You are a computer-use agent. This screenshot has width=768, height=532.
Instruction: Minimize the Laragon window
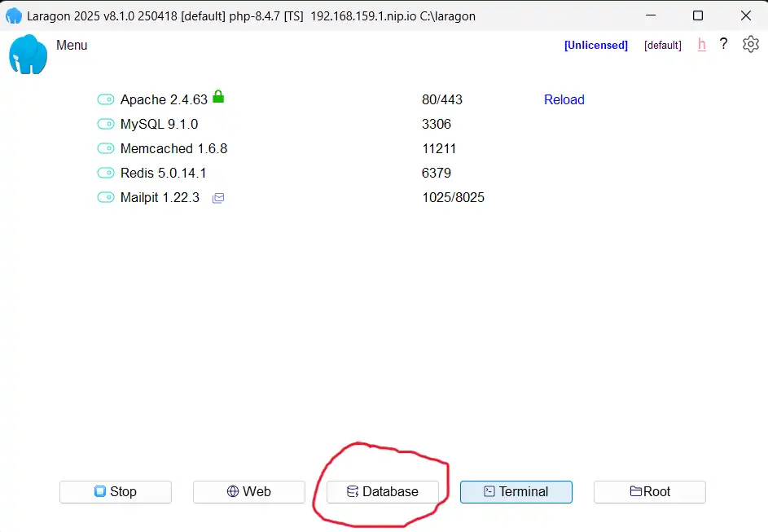651,15
